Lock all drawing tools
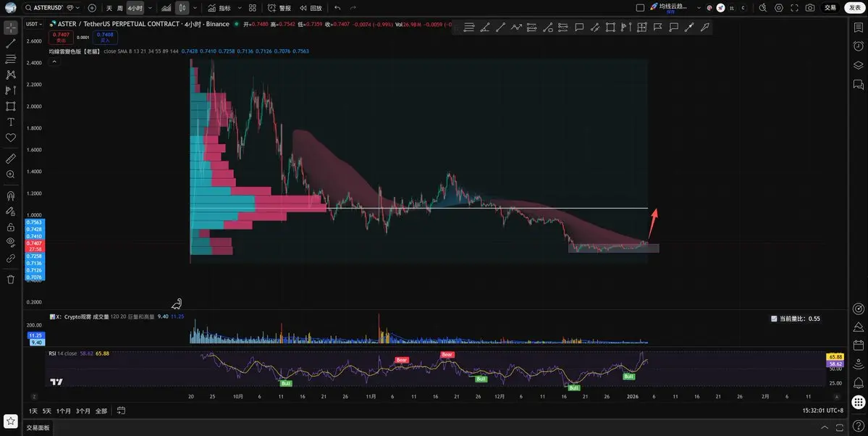The height and width of the screenshot is (436, 868). [x=11, y=227]
